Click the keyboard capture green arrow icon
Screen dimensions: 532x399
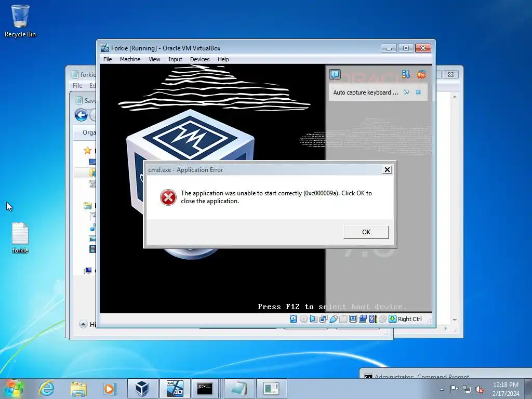click(x=393, y=318)
